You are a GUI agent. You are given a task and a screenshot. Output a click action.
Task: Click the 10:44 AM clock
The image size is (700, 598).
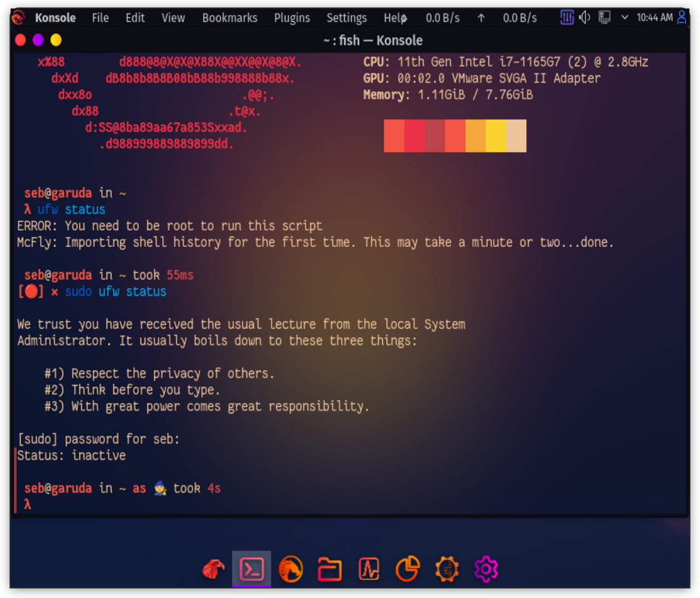655,18
